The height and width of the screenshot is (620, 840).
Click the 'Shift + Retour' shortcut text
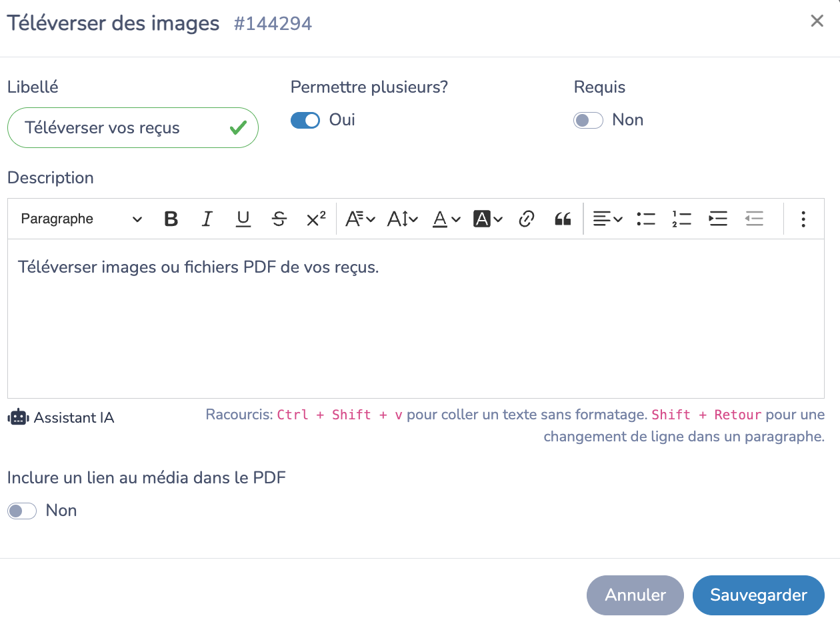click(707, 415)
